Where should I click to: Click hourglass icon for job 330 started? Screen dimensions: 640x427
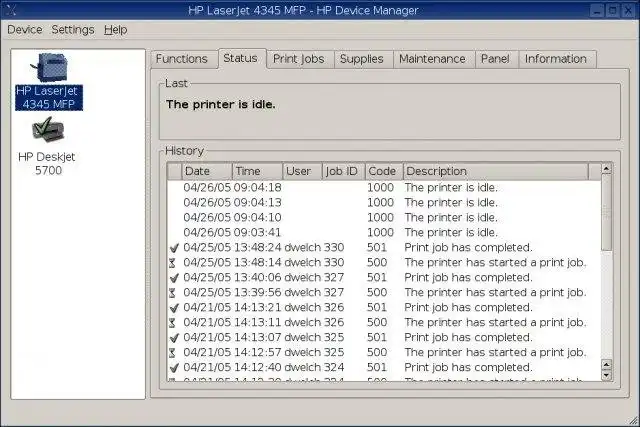(x=172, y=263)
